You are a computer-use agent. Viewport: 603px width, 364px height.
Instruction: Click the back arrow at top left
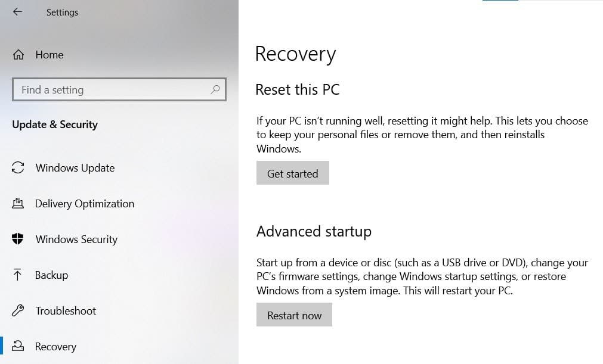[17, 11]
